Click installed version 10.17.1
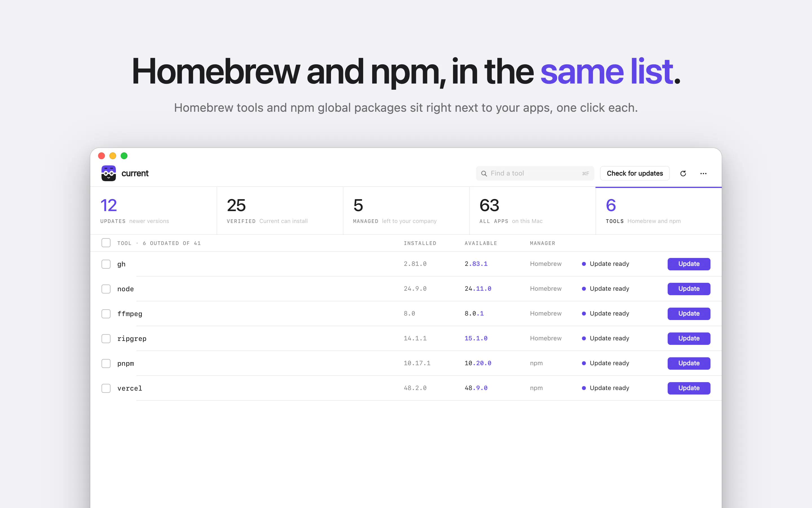 [x=417, y=364]
